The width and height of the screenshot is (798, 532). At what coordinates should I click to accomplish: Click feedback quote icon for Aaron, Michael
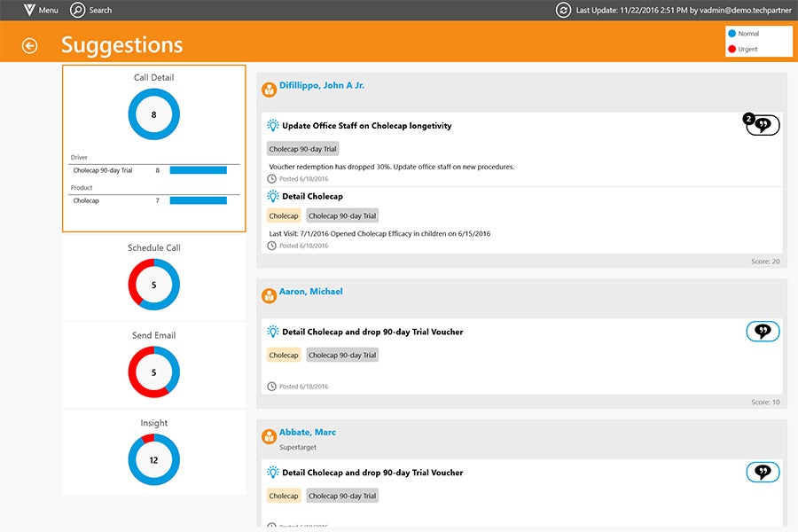click(x=763, y=332)
